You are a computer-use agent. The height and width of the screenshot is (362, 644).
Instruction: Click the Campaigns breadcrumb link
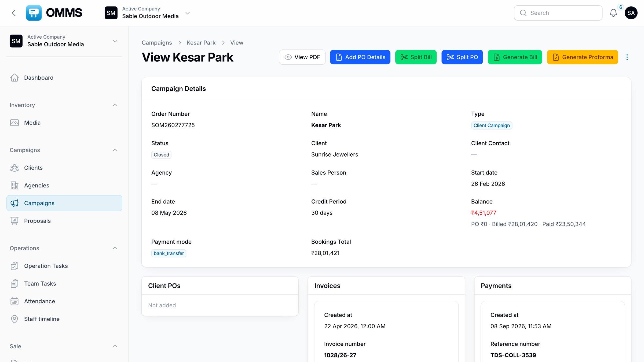157,43
